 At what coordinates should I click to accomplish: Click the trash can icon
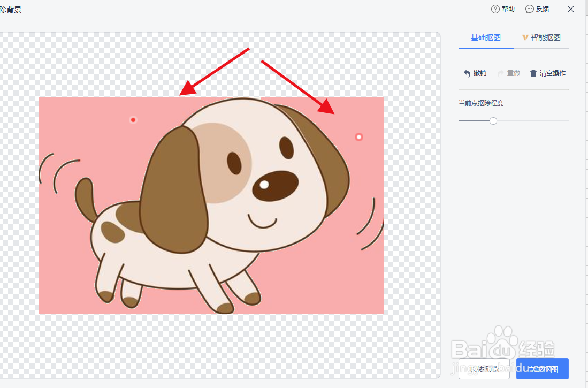[533, 73]
